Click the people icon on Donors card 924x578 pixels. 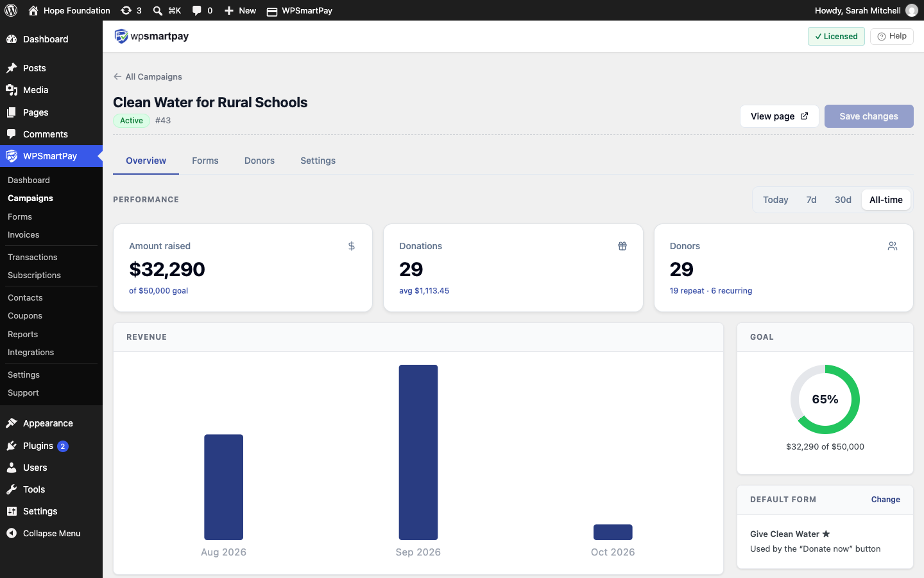tap(893, 246)
